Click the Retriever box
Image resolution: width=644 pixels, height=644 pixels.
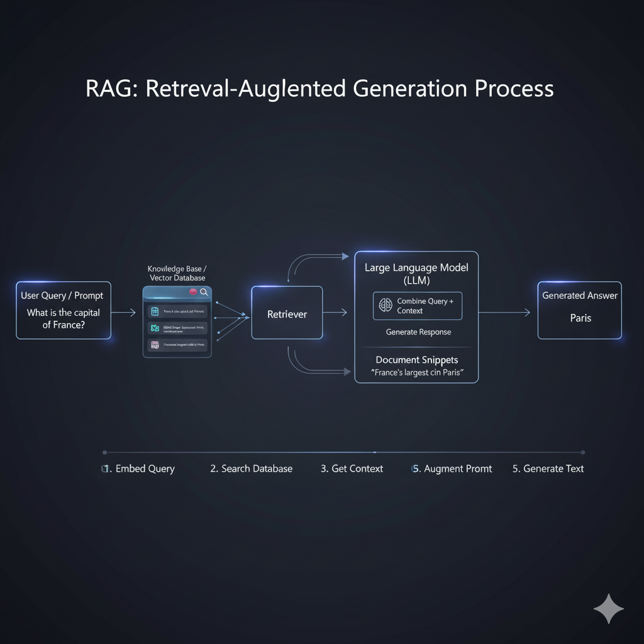[287, 313]
